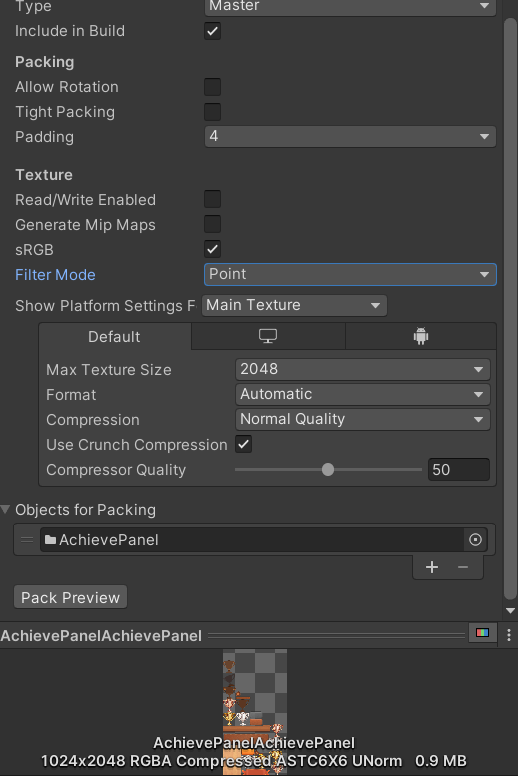
Task: Enable the Allow Rotation checkbox
Action: pyautogui.click(x=213, y=87)
